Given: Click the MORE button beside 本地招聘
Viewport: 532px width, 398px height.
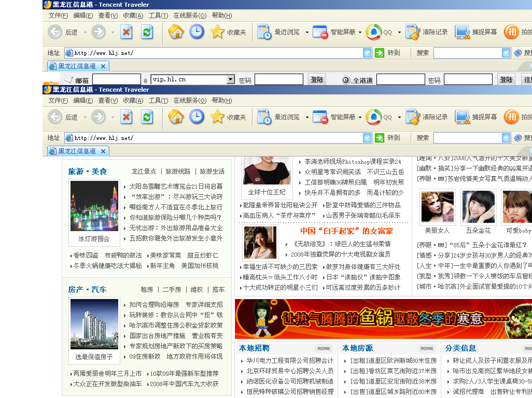Looking at the screenshot, I should (x=324, y=348).
